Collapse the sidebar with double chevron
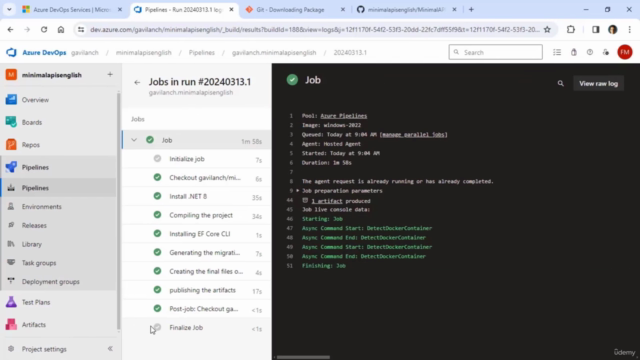Screen dimensions: 640x360 [x=110, y=349]
